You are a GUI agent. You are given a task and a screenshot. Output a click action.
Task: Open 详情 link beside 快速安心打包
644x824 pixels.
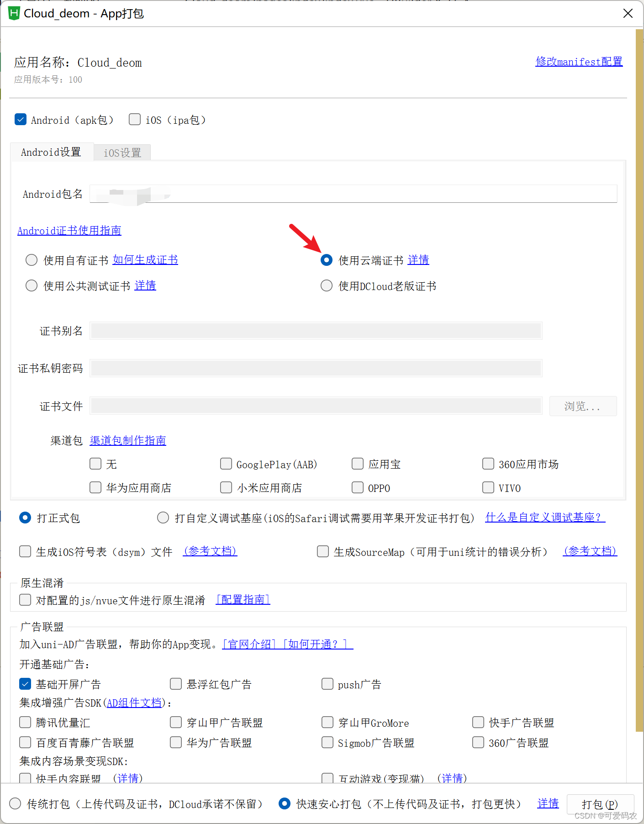[x=548, y=803]
